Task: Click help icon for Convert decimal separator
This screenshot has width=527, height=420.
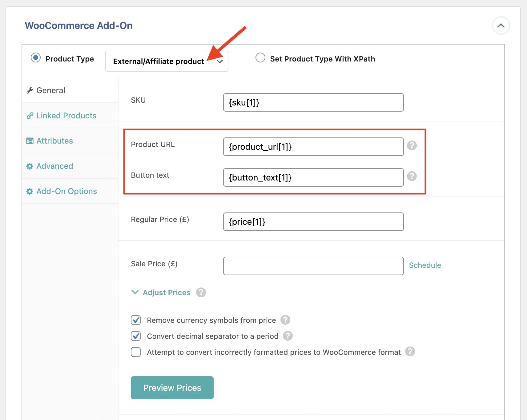Action: pyautogui.click(x=288, y=336)
